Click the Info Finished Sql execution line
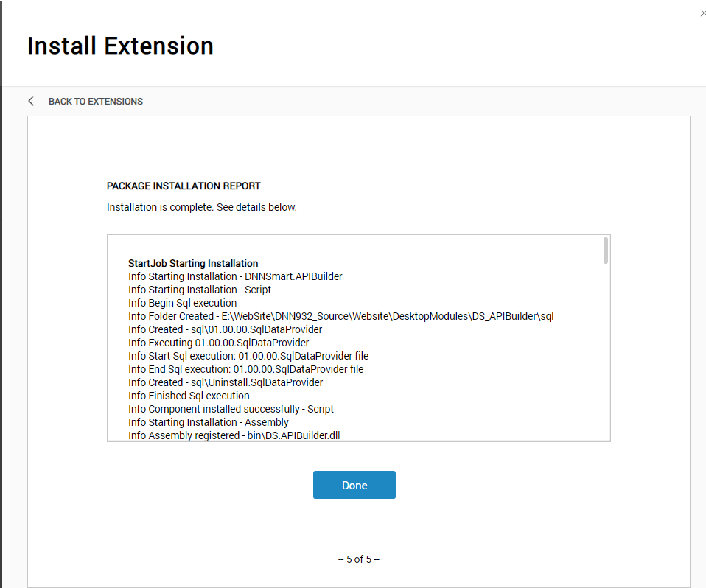 tap(189, 396)
